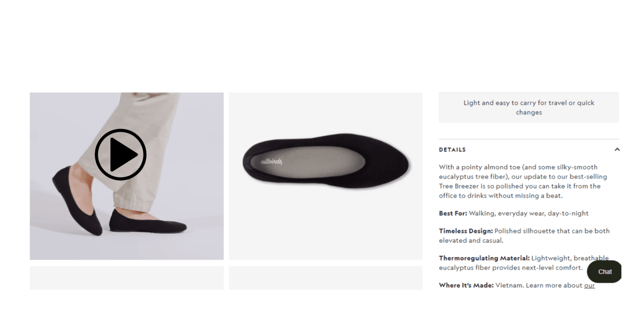Click the "Light and easy to carry" card

click(529, 108)
